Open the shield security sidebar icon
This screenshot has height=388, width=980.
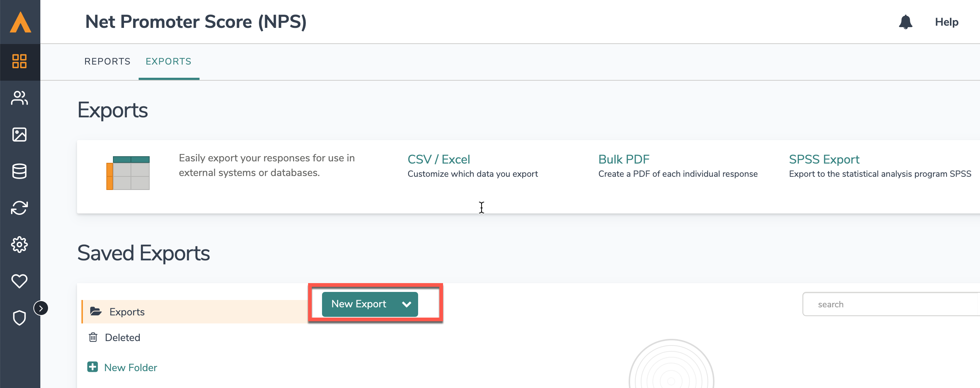19,318
